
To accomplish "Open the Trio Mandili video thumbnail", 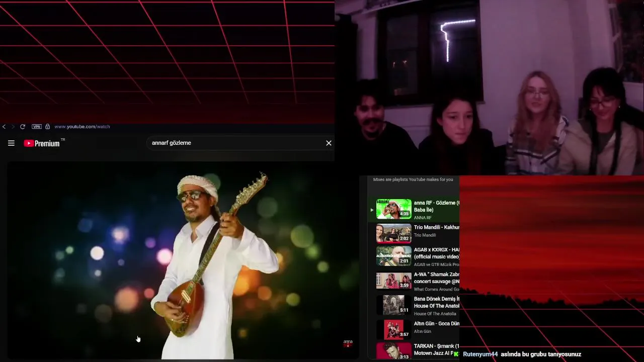I will [x=393, y=233].
